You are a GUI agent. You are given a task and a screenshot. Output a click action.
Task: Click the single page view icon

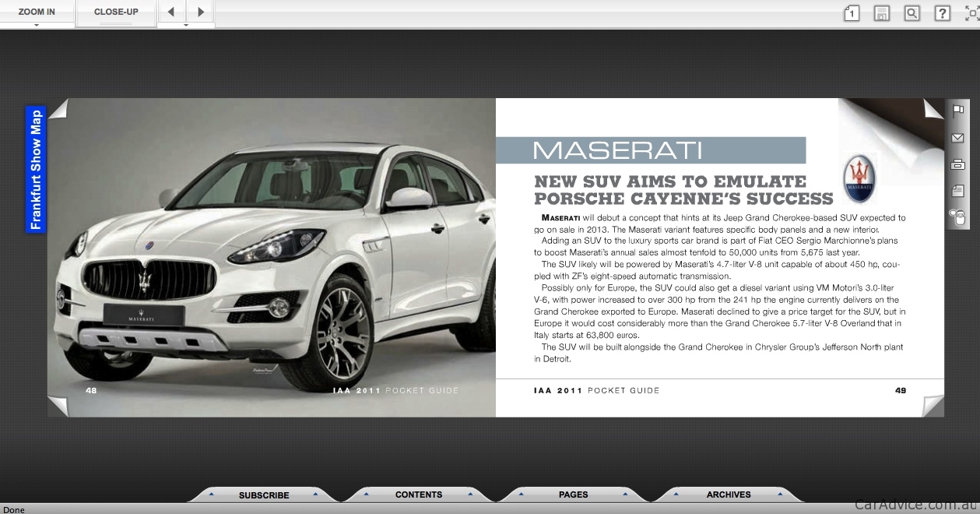click(852, 13)
